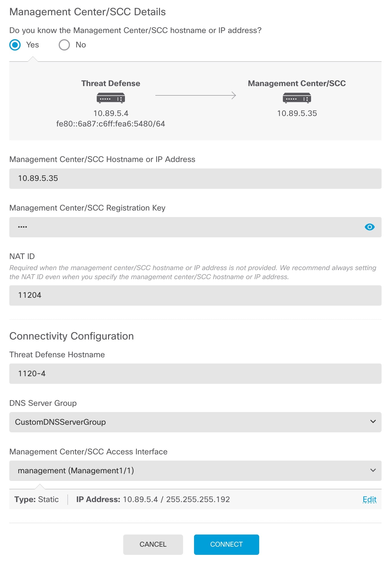Click the Edit link for IP address
The width and height of the screenshot is (392, 565).
[369, 500]
